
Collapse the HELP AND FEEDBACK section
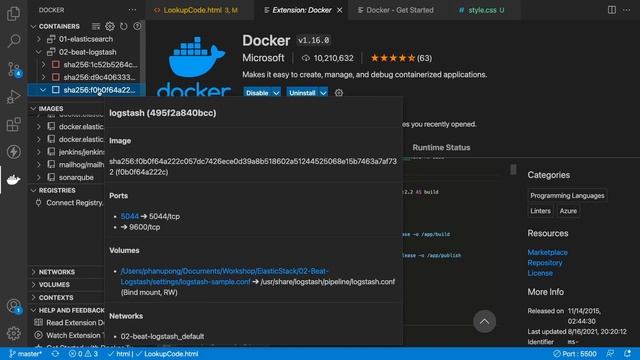point(33,310)
